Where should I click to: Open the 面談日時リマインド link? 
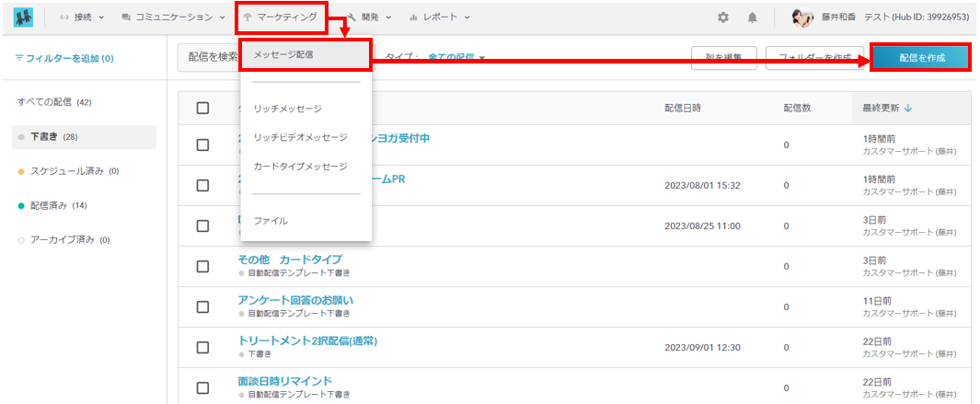(x=284, y=381)
